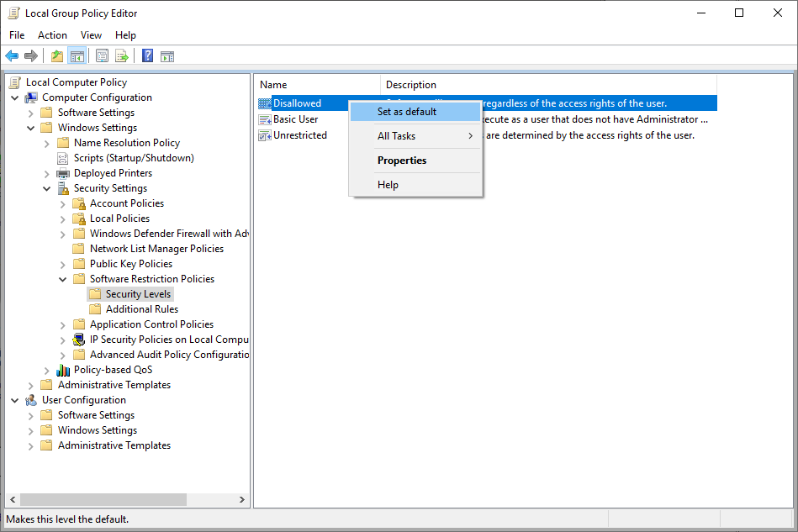Click the tree scrollbar left arrow
This screenshot has width=798, height=532.
point(13,499)
